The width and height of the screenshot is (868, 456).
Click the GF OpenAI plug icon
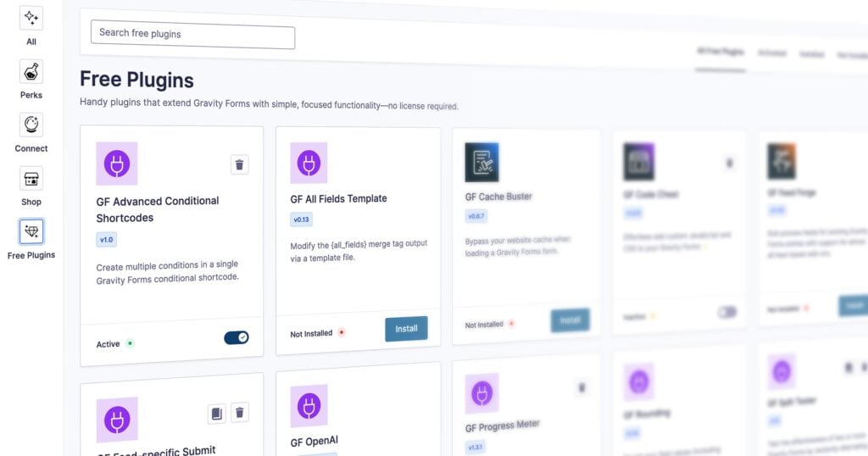[x=309, y=406]
